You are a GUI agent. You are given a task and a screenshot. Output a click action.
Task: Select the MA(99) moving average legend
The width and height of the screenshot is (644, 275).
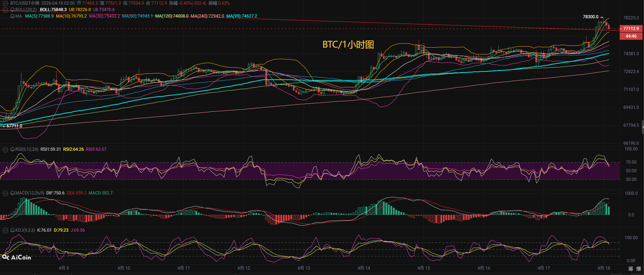click(242, 16)
